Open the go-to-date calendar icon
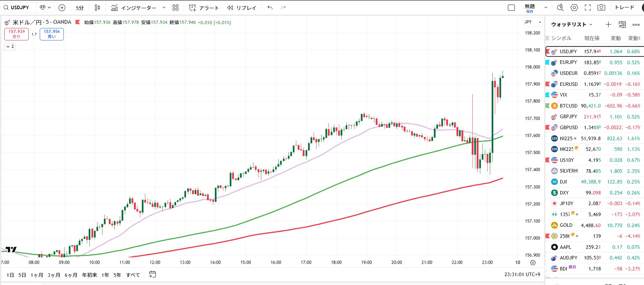The image size is (644, 285). coord(152,274)
